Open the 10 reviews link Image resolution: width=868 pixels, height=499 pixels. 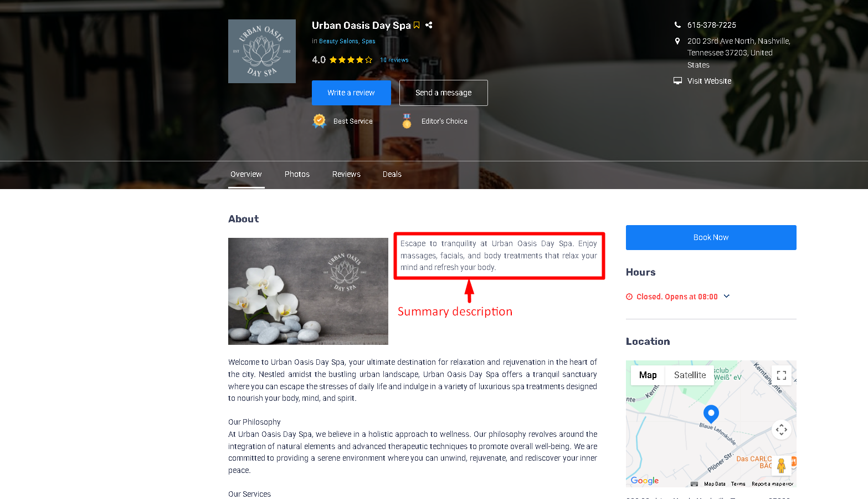pyautogui.click(x=394, y=60)
